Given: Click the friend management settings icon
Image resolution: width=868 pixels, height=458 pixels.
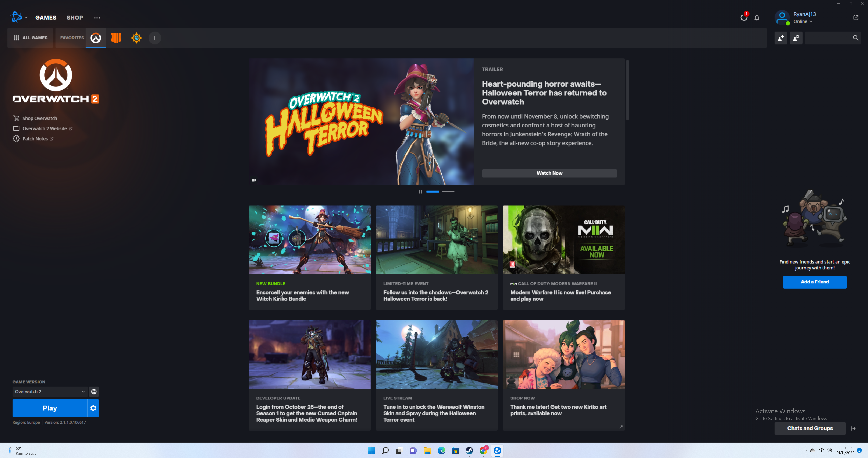Looking at the screenshot, I should tap(796, 38).
